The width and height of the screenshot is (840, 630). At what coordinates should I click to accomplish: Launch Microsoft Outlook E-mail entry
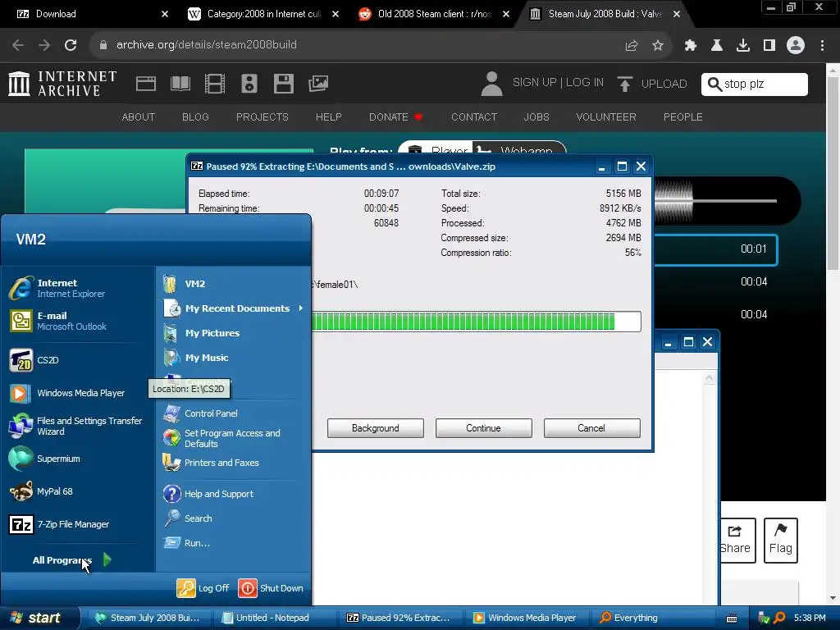(x=58, y=321)
